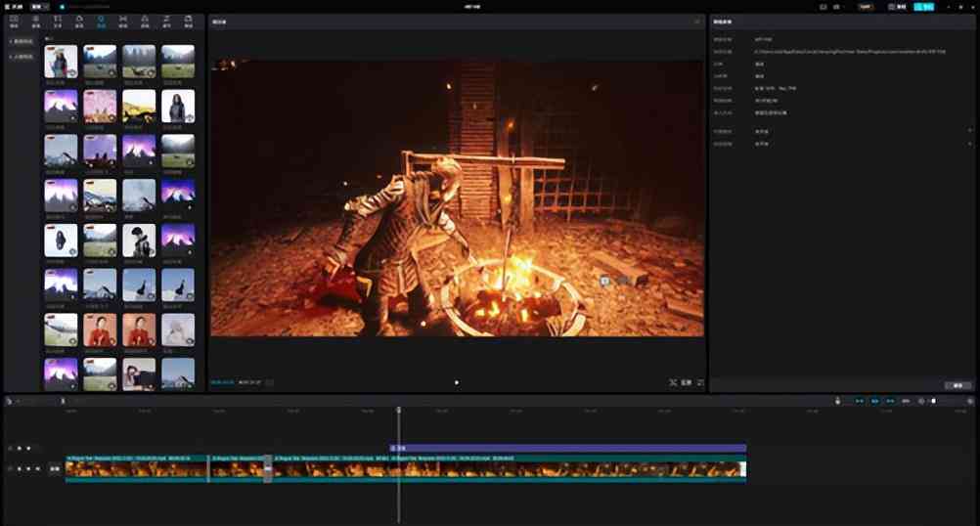Click the cyan Export button
Screen dimensions: 980x526
pos(923,7)
